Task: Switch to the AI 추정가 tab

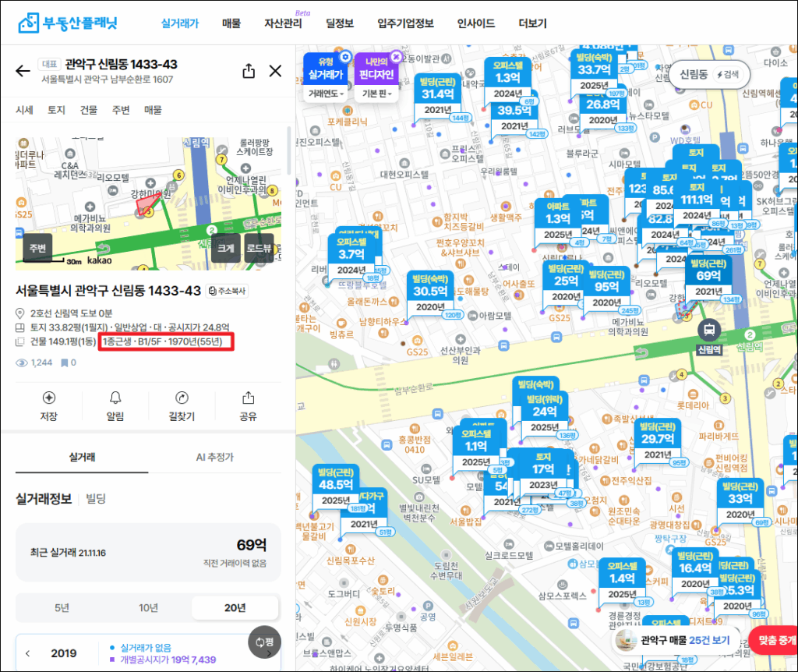Action: pos(214,457)
